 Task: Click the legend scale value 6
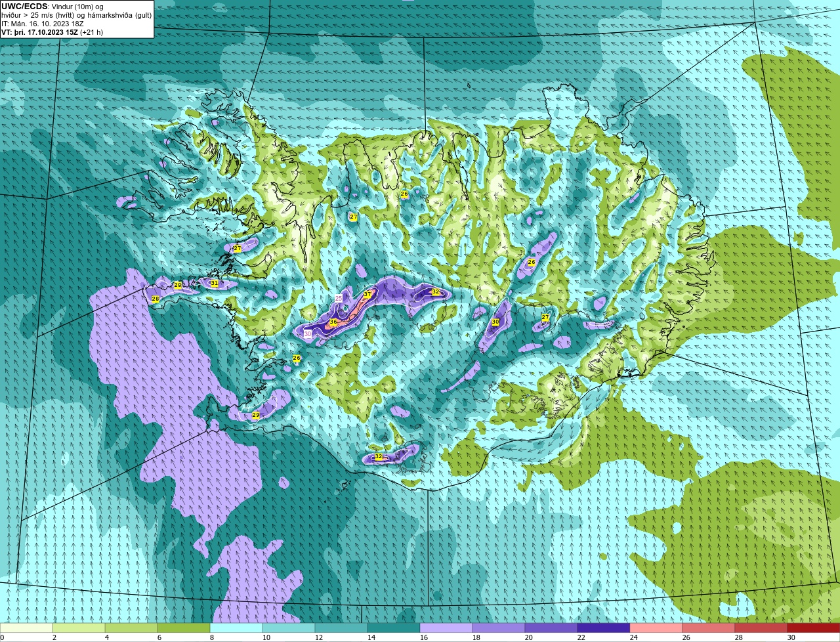159,637
